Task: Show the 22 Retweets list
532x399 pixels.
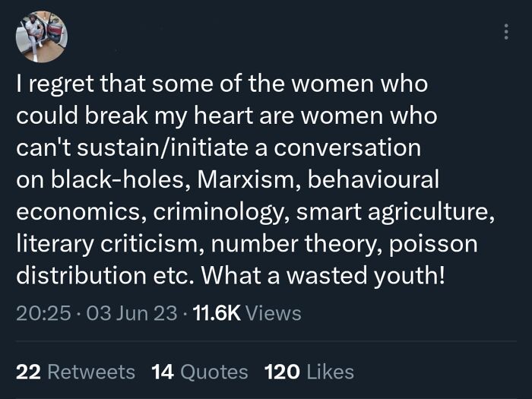Action: point(76,372)
